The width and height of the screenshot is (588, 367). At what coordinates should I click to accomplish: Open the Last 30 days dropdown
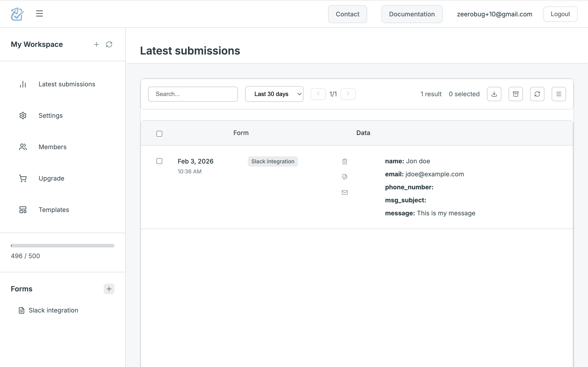coord(274,94)
